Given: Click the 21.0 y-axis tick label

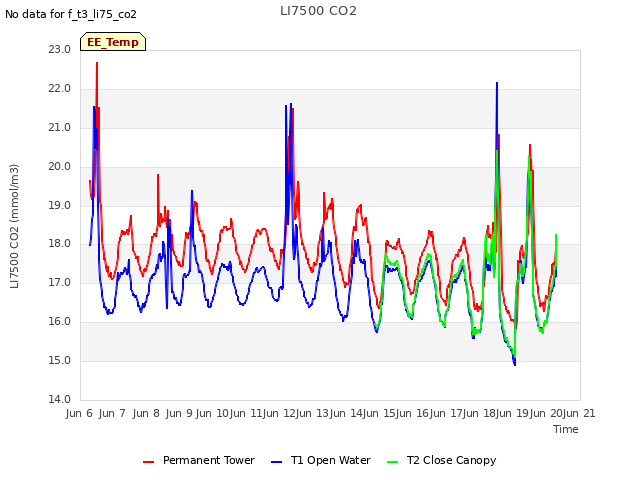Looking at the screenshot, I should tap(60, 127).
